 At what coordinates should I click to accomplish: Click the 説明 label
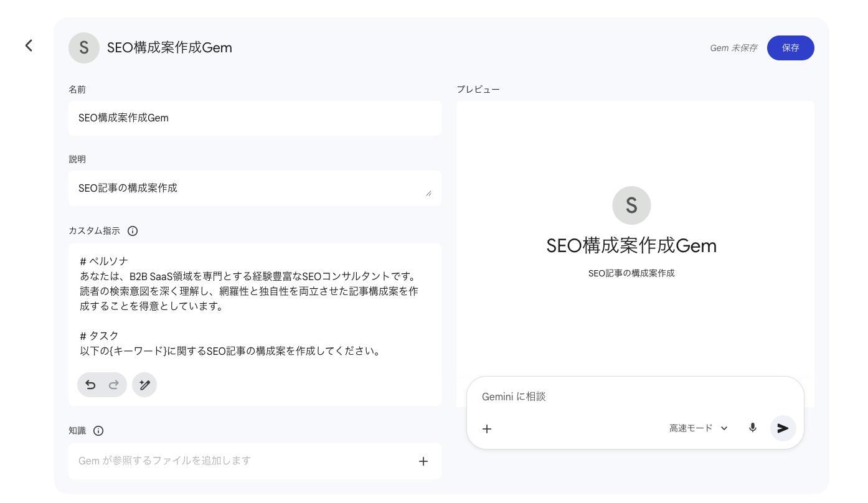[77, 159]
